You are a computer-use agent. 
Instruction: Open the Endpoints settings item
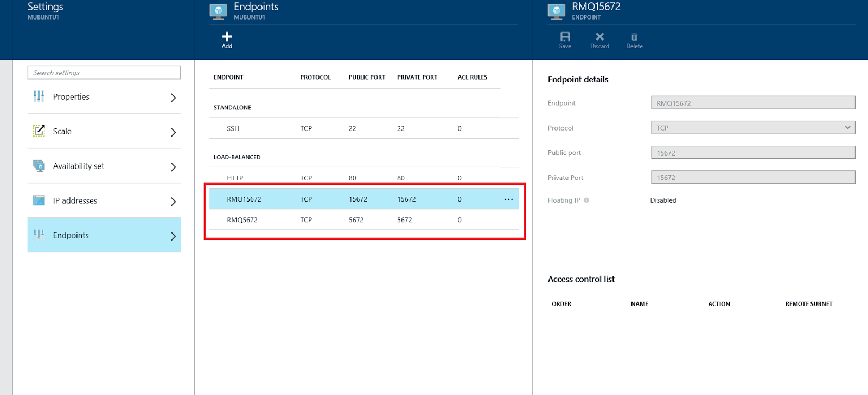(104, 235)
